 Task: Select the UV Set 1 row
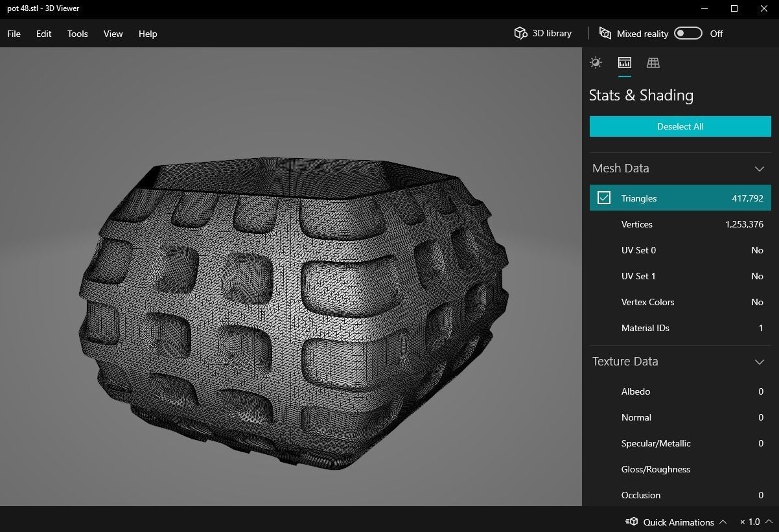click(680, 276)
